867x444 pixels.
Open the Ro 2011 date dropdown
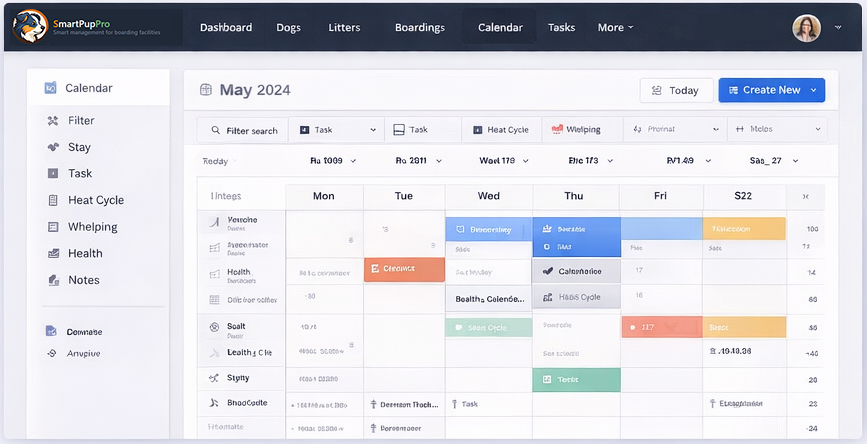419,161
